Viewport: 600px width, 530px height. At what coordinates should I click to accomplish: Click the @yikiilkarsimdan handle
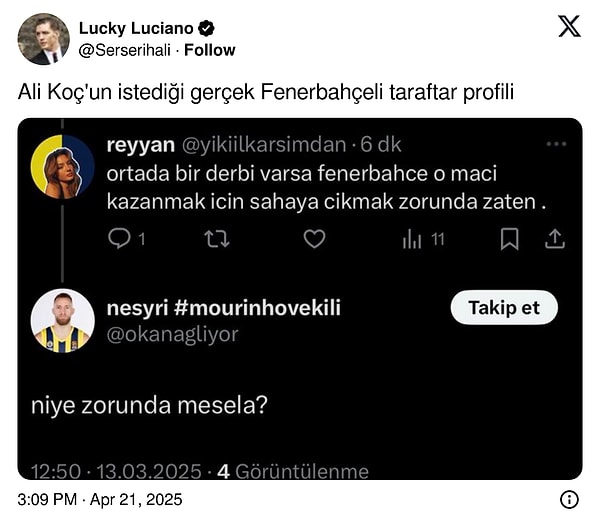pyautogui.click(x=263, y=144)
